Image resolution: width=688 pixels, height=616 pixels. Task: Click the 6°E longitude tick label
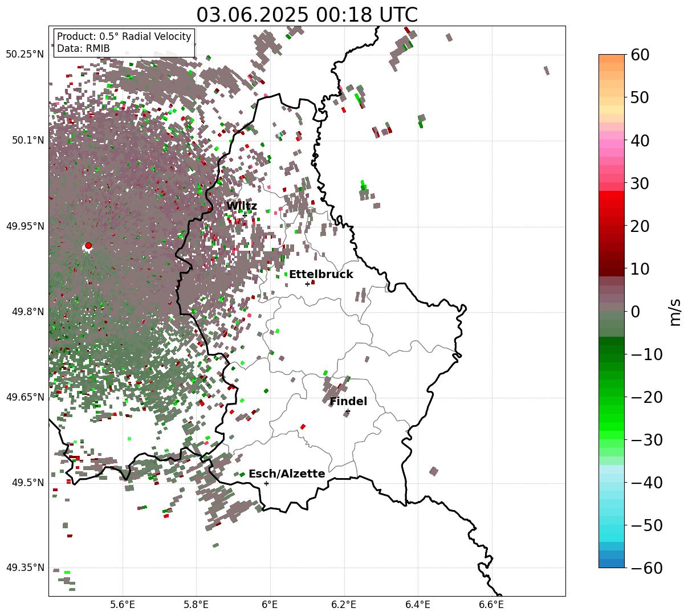[x=270, y=604]
